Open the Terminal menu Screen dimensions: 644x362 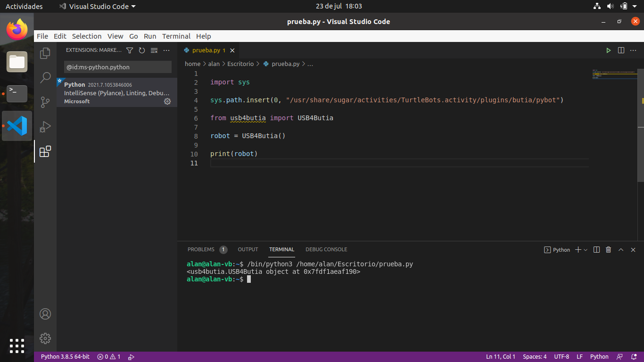176,36
